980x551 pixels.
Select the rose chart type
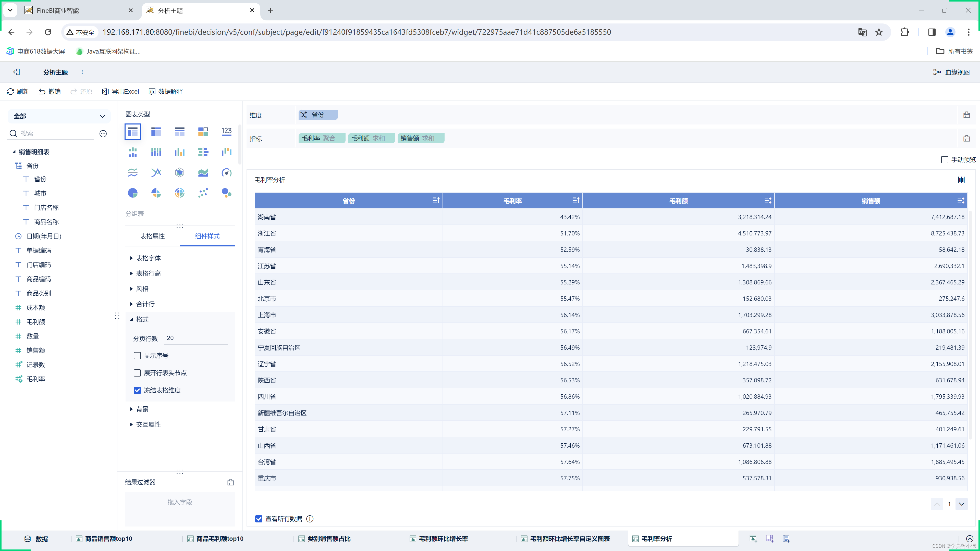[x=180, y=193]
